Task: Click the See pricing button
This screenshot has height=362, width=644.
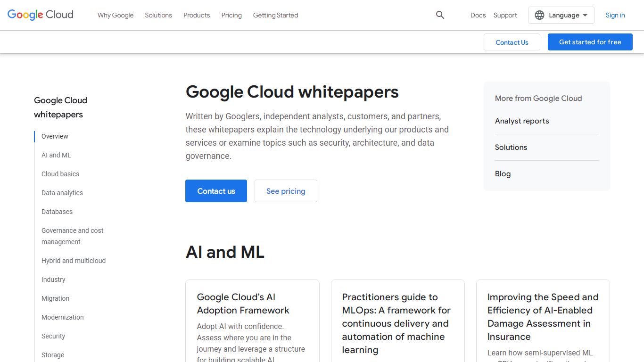Action: click(286, 191)
